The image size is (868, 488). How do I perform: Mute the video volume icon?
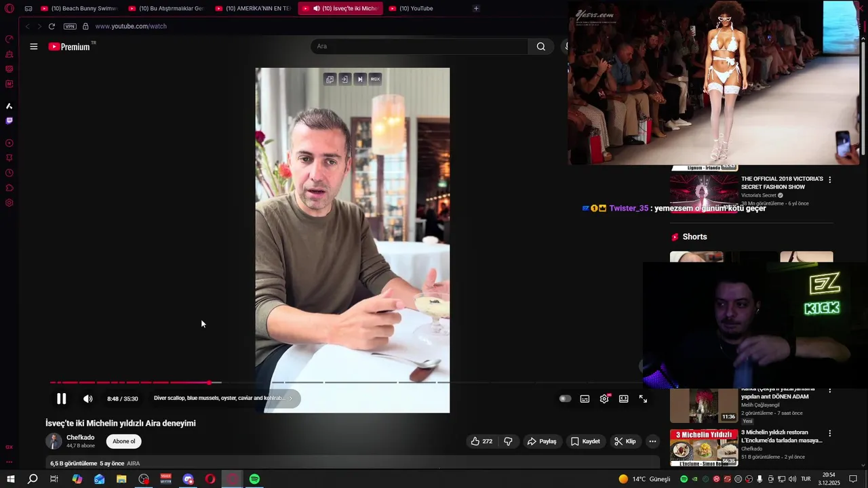point(88,399)
